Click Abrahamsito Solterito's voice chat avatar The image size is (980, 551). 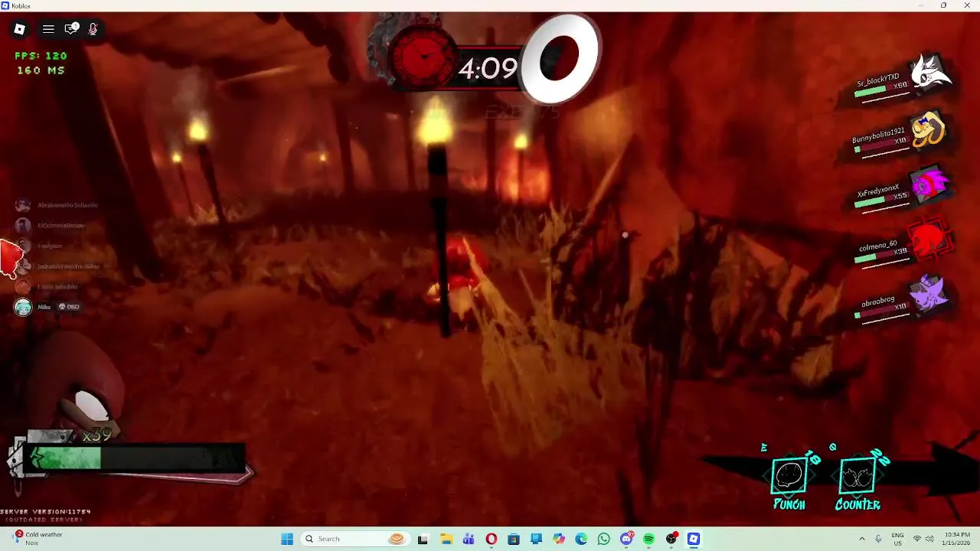pos(23,205)
